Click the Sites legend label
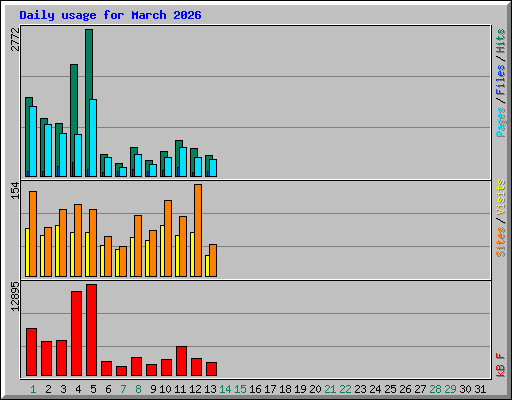The image size is (512, 400). coord(501,242)
